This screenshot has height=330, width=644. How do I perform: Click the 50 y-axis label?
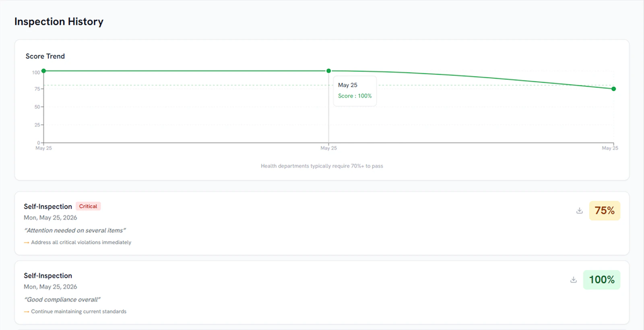[37, 107]
